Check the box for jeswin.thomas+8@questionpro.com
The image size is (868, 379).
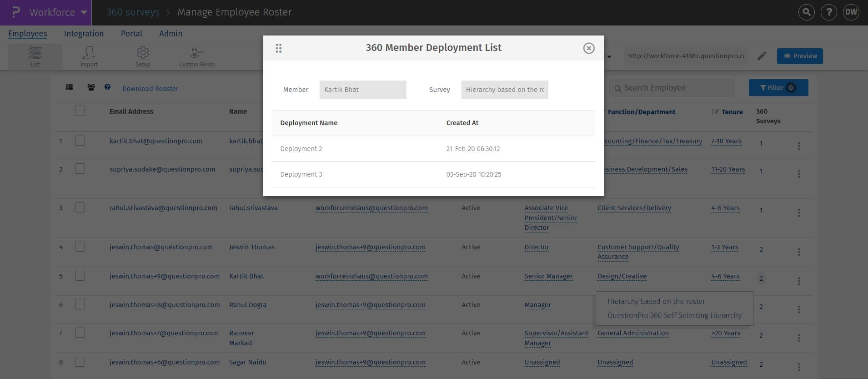coord(80,304)
